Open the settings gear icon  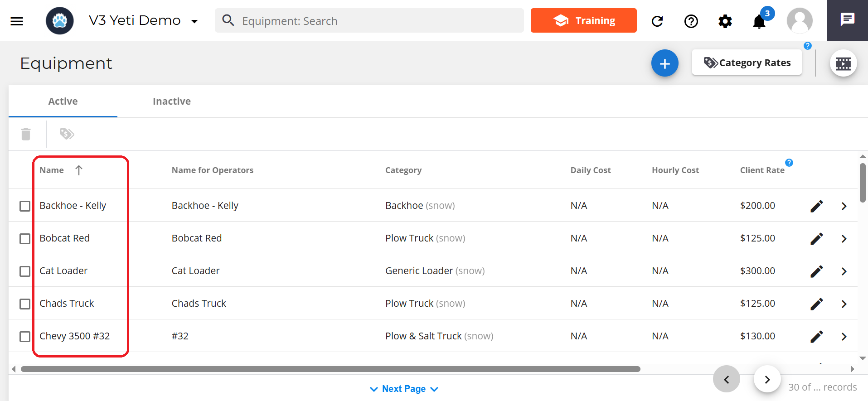pyautogui.click(x=725, y=21)
